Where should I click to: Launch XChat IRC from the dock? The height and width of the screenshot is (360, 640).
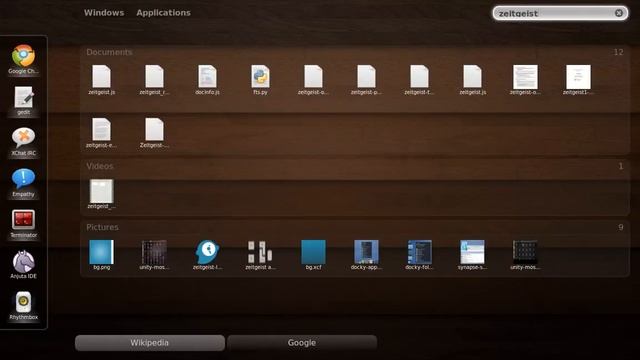23,142
